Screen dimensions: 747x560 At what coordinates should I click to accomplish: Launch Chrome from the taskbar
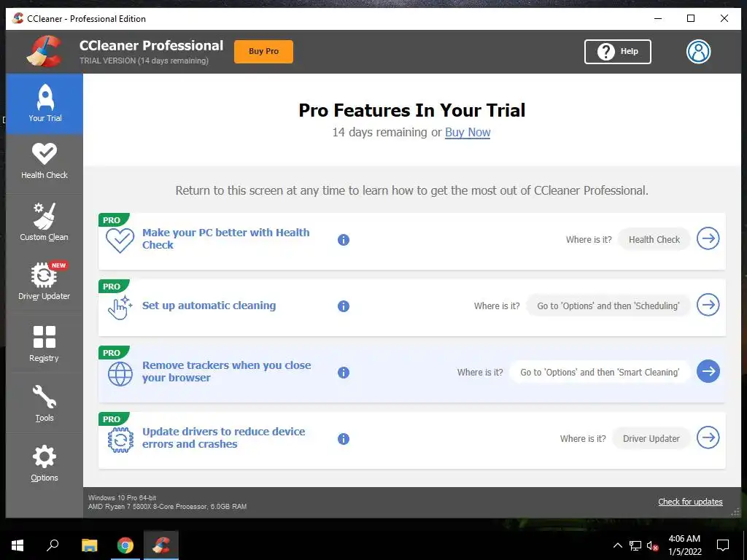point(125,545)
